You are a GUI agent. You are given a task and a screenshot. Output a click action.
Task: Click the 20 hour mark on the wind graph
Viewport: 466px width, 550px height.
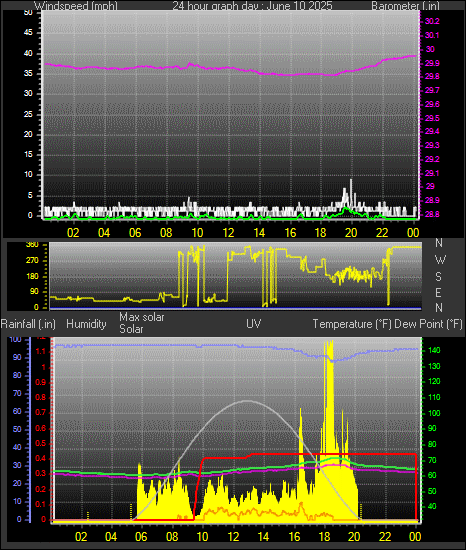(351, 233)
